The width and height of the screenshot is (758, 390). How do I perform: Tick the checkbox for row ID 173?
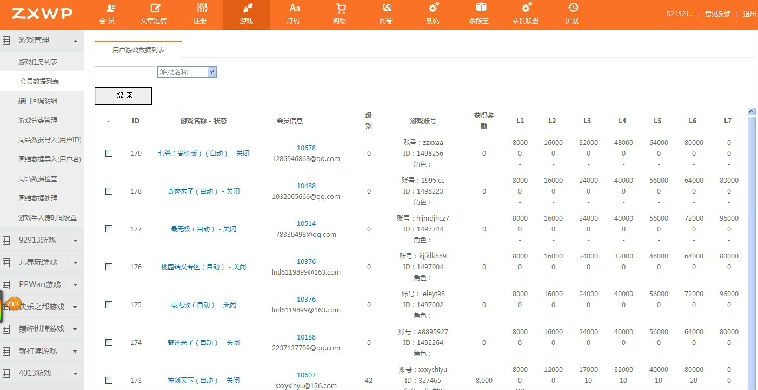[x=108, y=380]
